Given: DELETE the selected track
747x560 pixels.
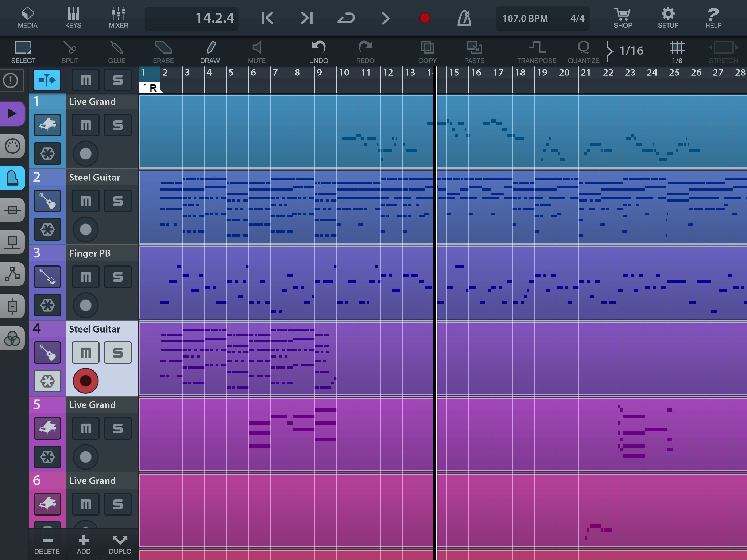Looking at the screenshot, I should 47,545.
